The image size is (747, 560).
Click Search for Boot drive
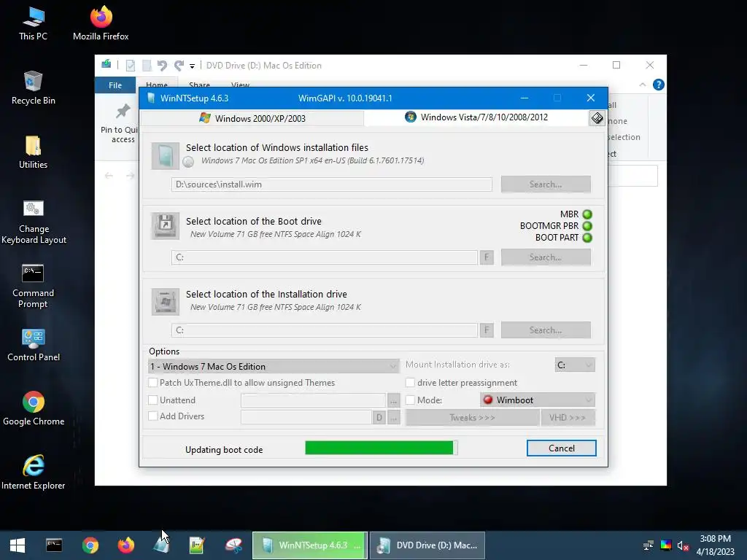pos(546,257)
